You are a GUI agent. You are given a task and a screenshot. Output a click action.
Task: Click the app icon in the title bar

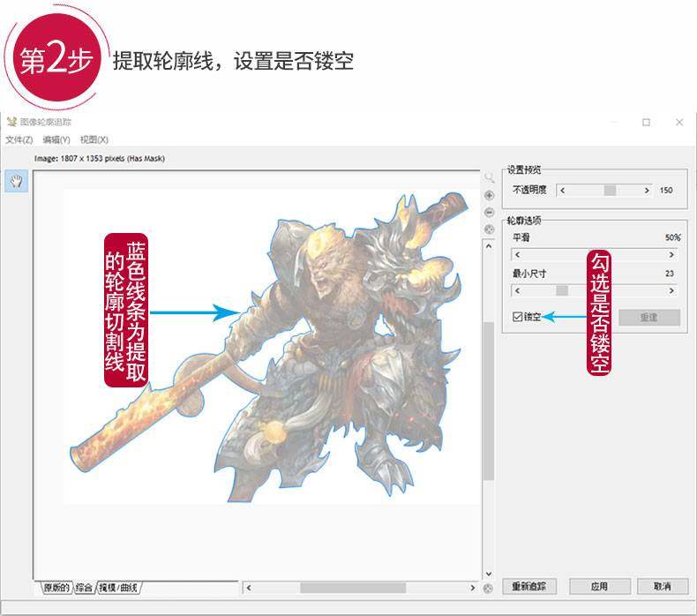click(x=11, y=122)
